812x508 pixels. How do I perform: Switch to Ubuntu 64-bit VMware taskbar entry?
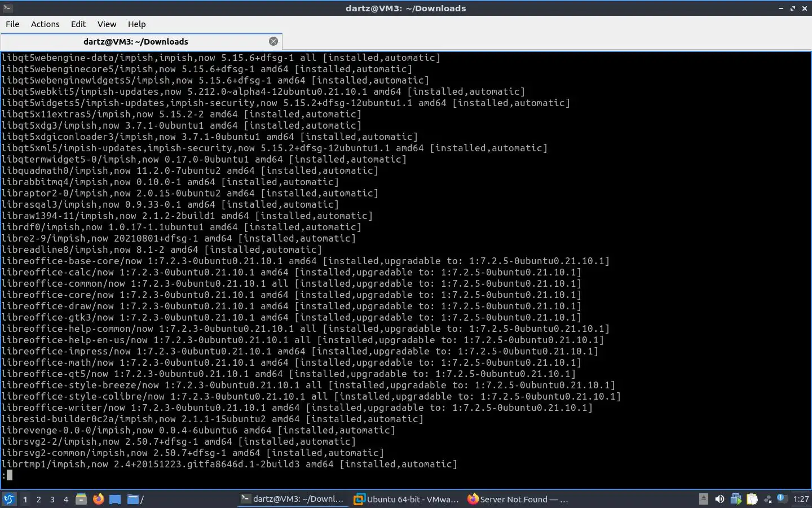[406, 499]
